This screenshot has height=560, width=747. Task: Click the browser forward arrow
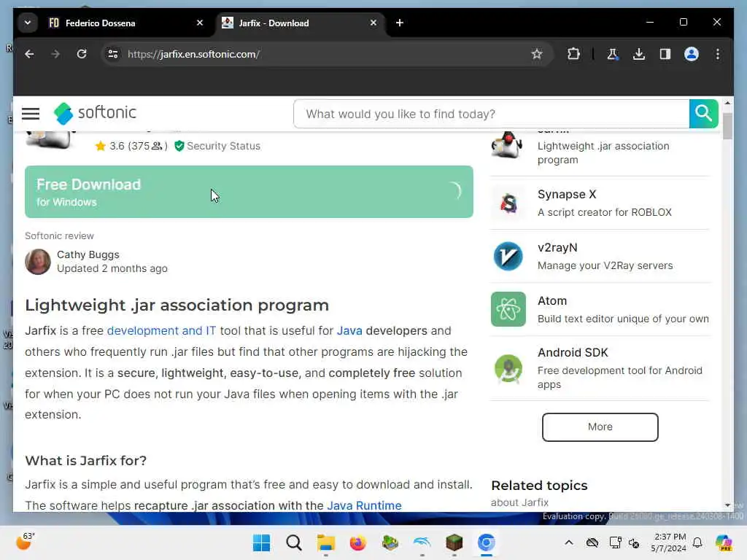55,54
